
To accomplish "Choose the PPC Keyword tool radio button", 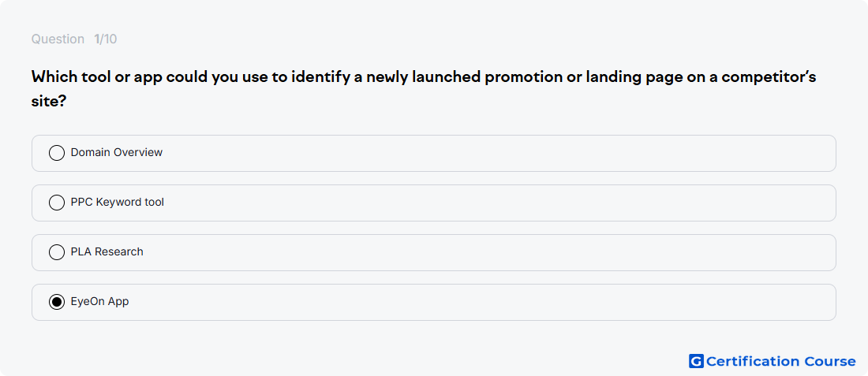I will 57,203.
